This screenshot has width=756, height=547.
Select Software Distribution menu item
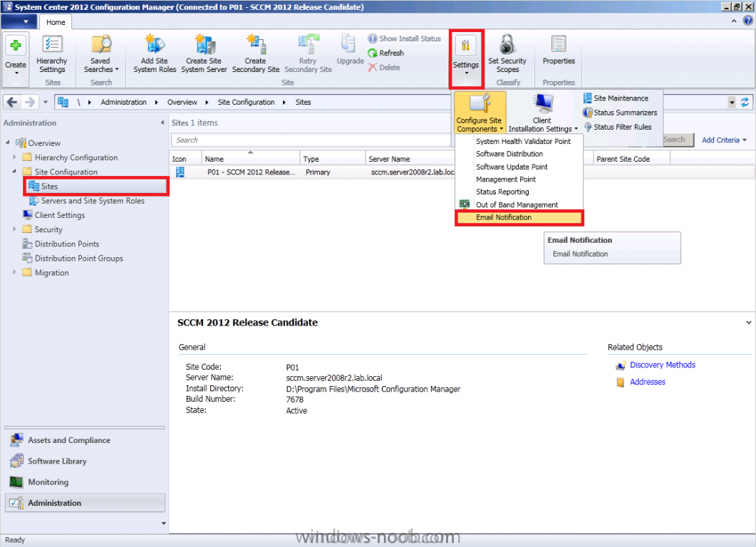[x=519, y=154]
